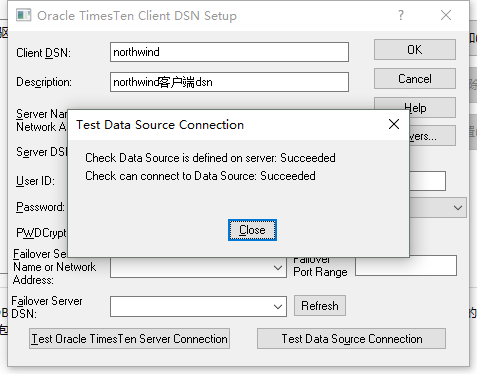Click the 'Check can connect to Data Source: Succeeded' text
Screen dimensions: 477x374
click(200, 176)
